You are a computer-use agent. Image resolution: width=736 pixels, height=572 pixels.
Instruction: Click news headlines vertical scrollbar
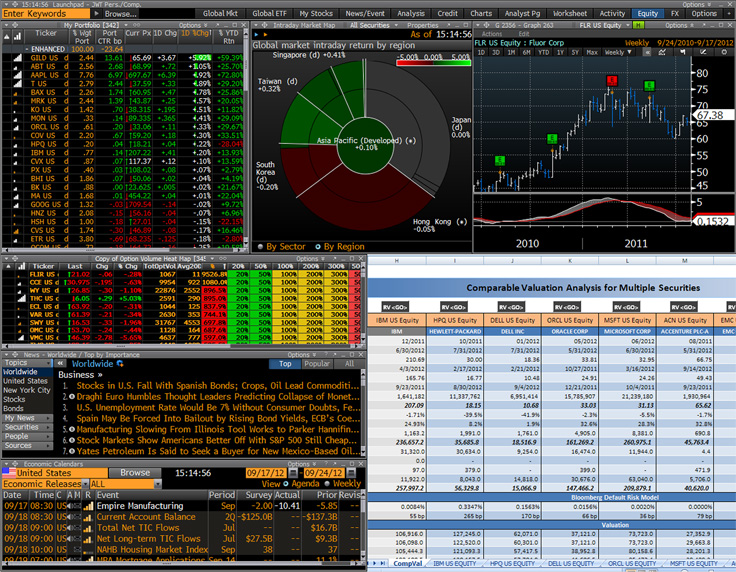(363, 413)
